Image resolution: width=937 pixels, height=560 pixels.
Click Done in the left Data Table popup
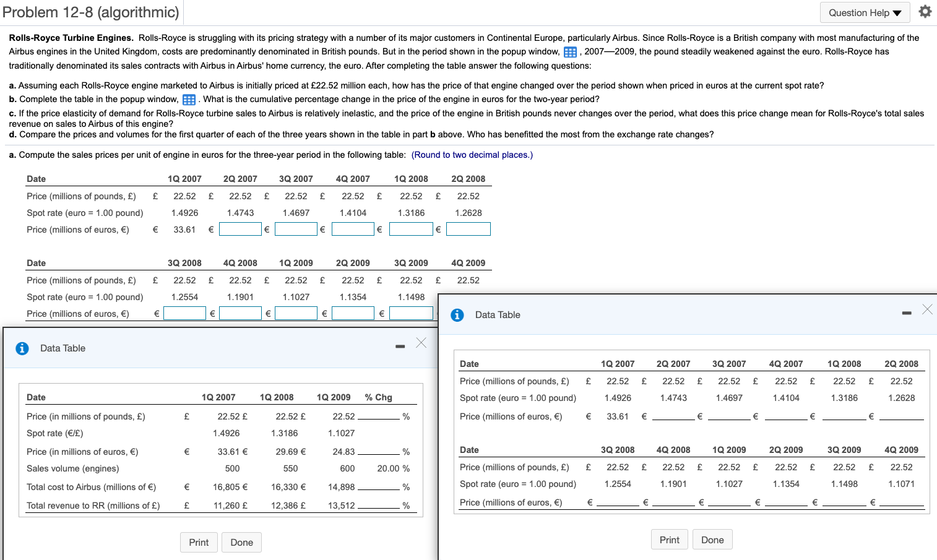pyautogui.click(x=241, y=543)
